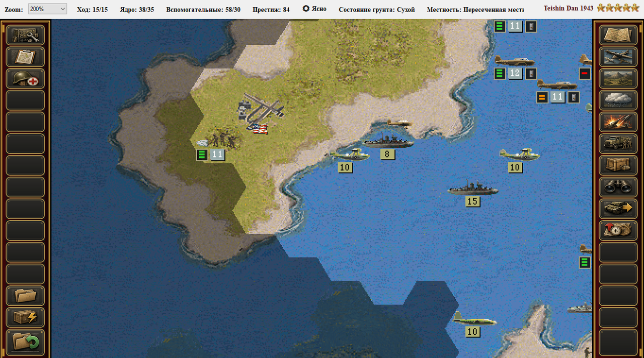This screenshot has height=358, width=644.
Task: Click the crate with lightning bolt button
Action: coord(25,317)
